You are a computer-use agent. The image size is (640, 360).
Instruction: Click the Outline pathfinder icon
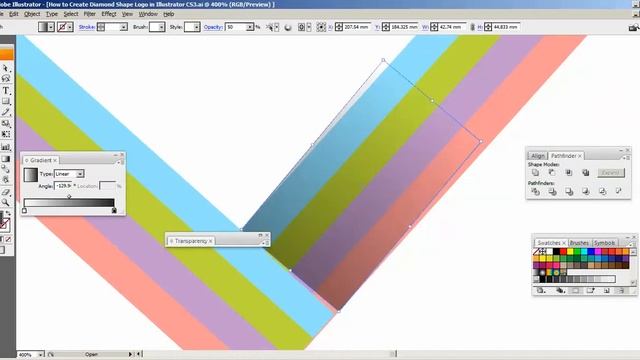[x=602, y=191]
